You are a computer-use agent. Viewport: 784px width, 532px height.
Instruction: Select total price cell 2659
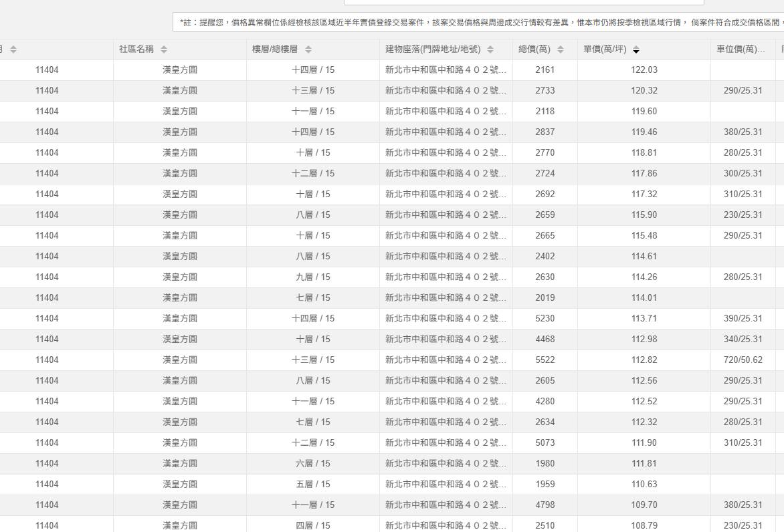tap(545, 215)
